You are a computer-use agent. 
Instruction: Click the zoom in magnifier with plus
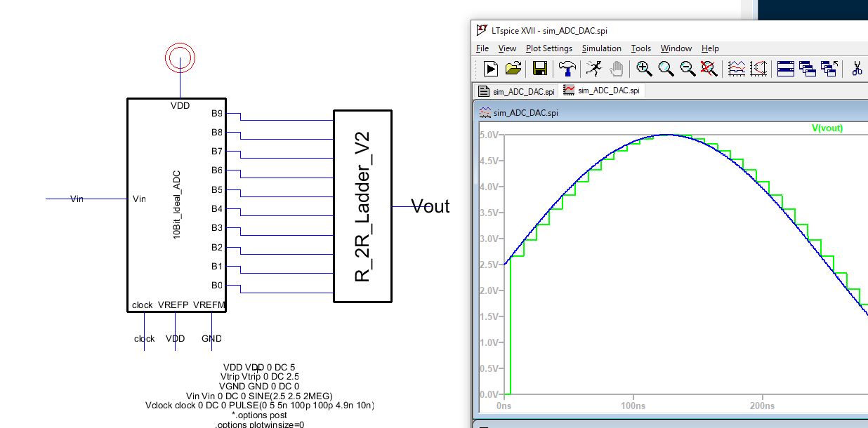click(x=644, y=68)
